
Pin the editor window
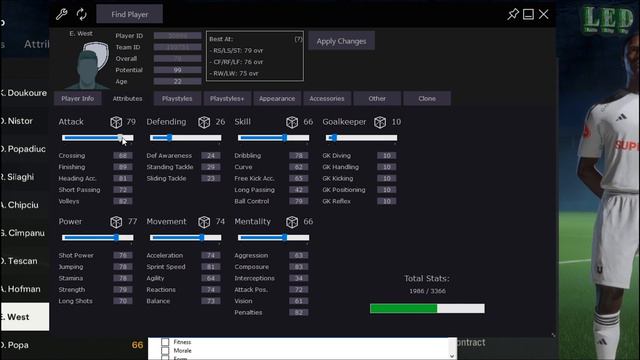coord(513,14)
